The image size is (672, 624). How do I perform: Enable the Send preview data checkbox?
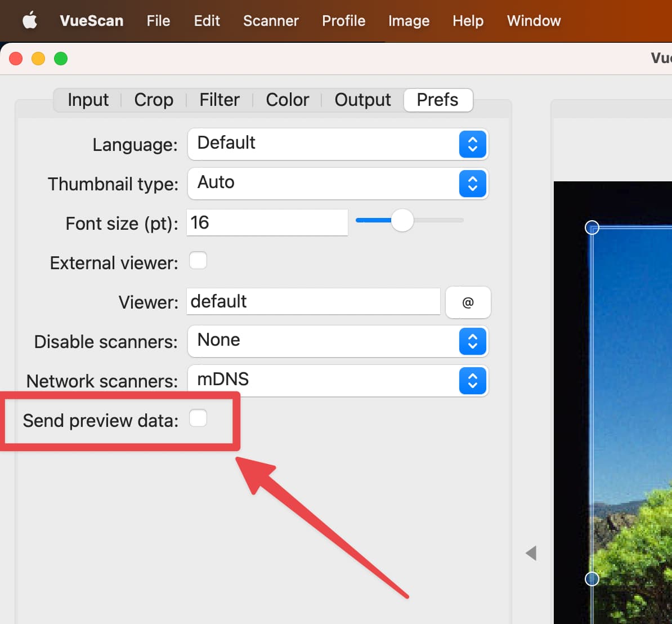tap(198, 418)
